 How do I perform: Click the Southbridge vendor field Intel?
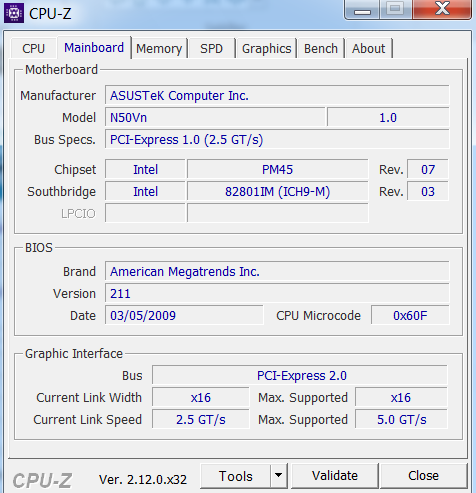[145, 191]
